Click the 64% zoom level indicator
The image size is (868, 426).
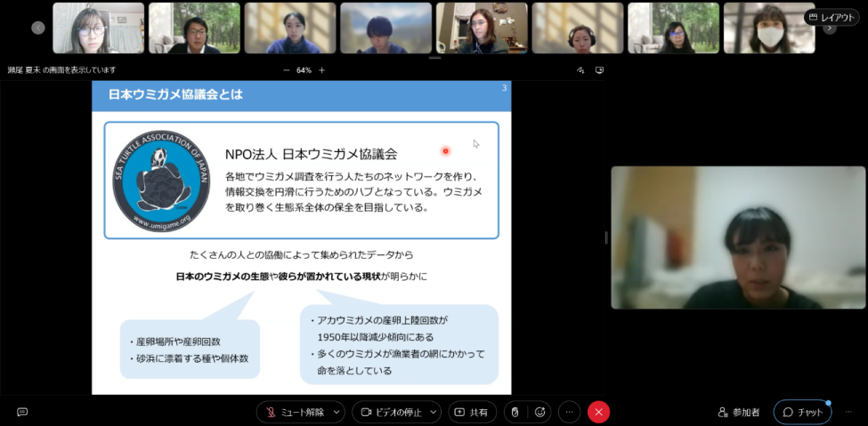click(x=304, y=70)
